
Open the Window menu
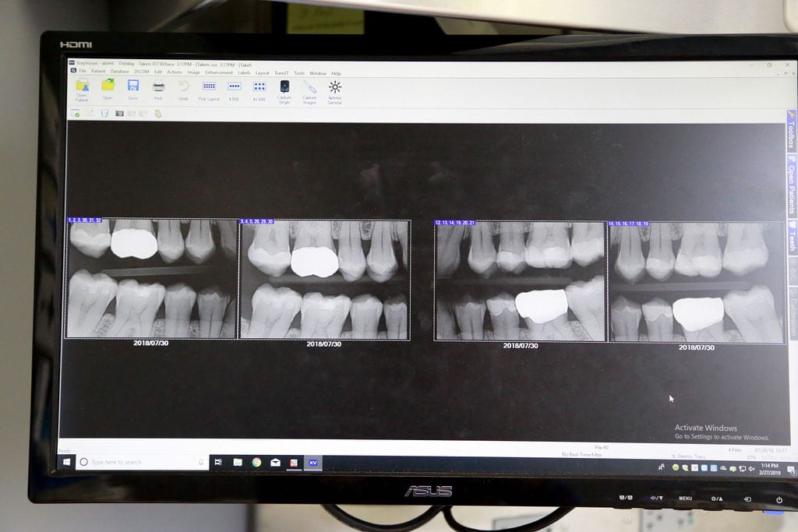318,73
